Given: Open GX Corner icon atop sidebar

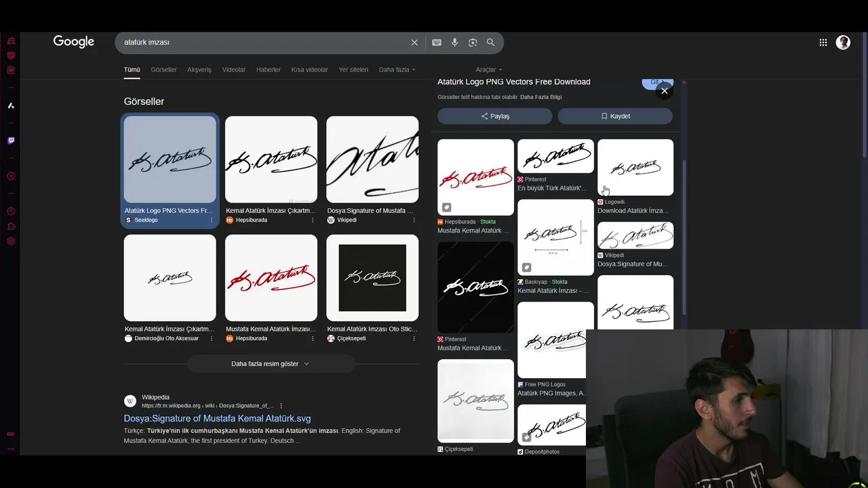Looking at the screenshot, I should 11,41.
